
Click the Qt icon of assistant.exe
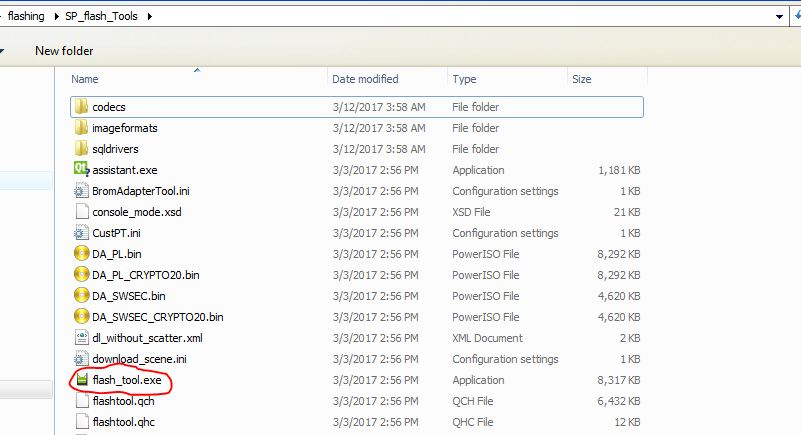[x=81, y=169]
